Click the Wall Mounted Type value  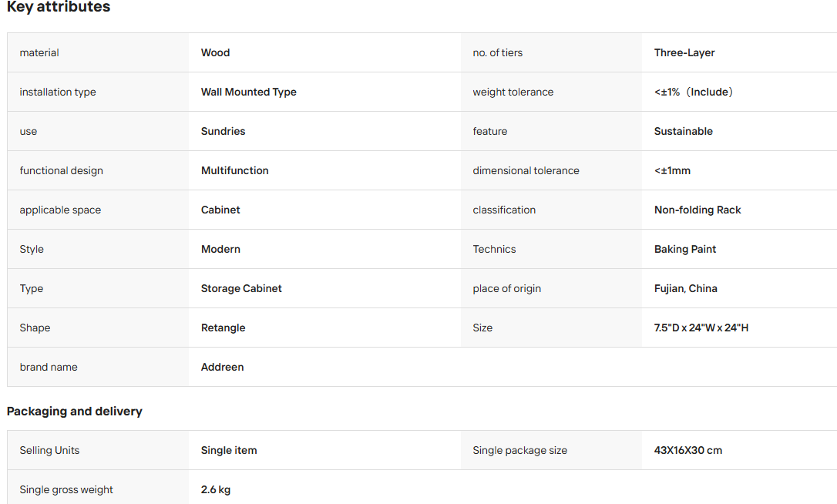[x=248, y=92]
